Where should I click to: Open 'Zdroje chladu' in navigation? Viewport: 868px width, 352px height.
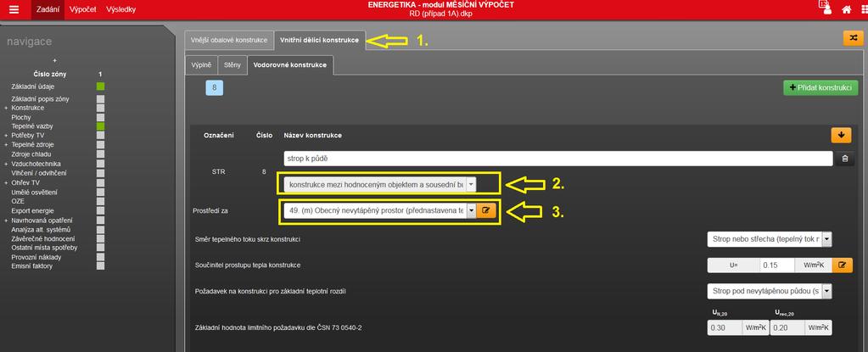[x=31, y=154]
